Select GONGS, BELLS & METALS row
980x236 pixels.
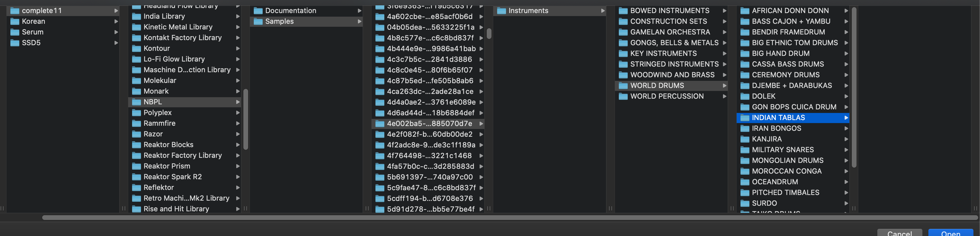[x=671, y=43]
